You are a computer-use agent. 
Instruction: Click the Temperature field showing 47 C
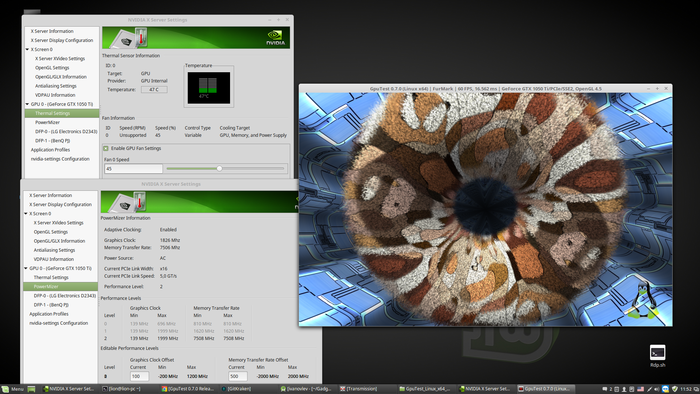coord(154,90)
